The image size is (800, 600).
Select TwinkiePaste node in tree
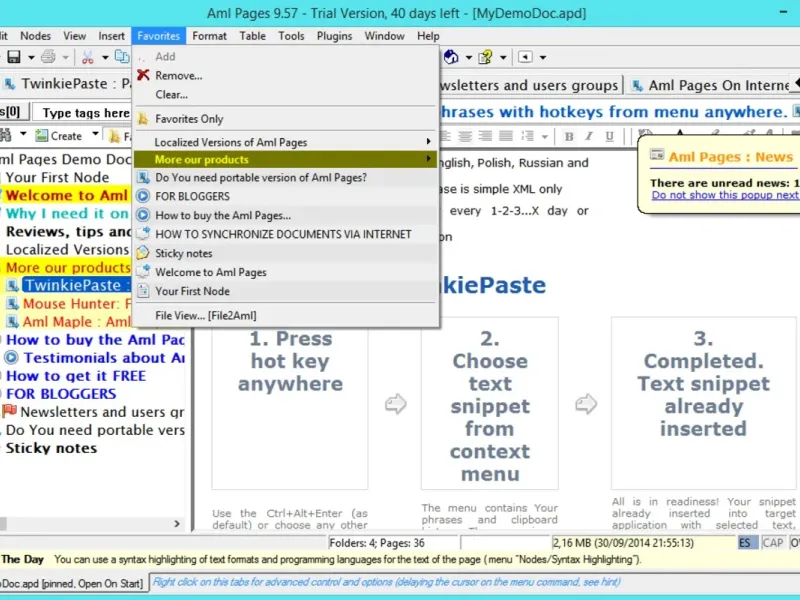77,285
